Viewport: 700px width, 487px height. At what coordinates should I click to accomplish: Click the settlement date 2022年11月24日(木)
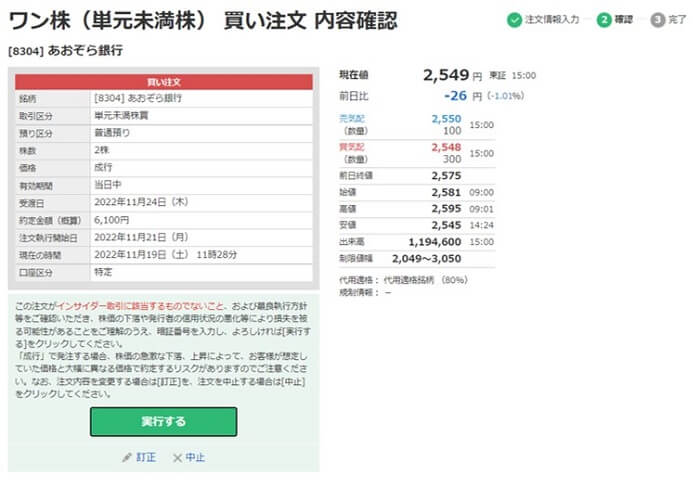[x=141, y=203]
